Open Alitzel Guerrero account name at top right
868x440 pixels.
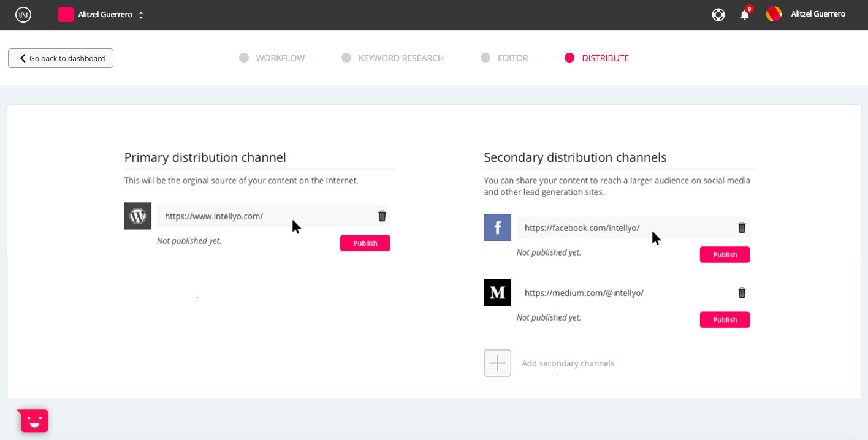pos(818,14)
